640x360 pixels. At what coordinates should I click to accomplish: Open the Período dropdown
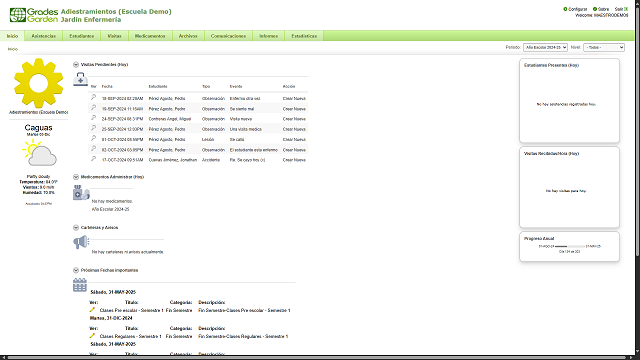pyautogui.click(x=545, y=47)
